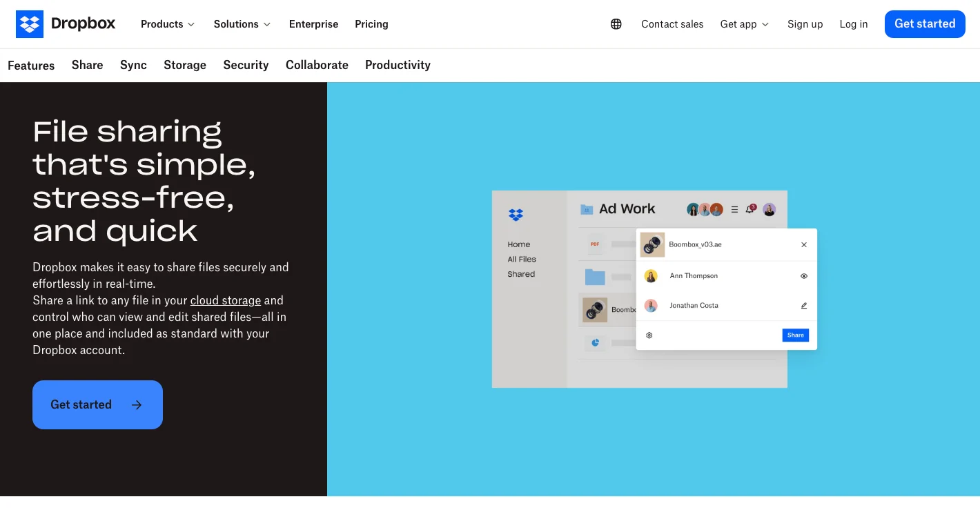Expand the Products dropdown menu
Viewport: 980px width, 508px height.
pos(168,24)
